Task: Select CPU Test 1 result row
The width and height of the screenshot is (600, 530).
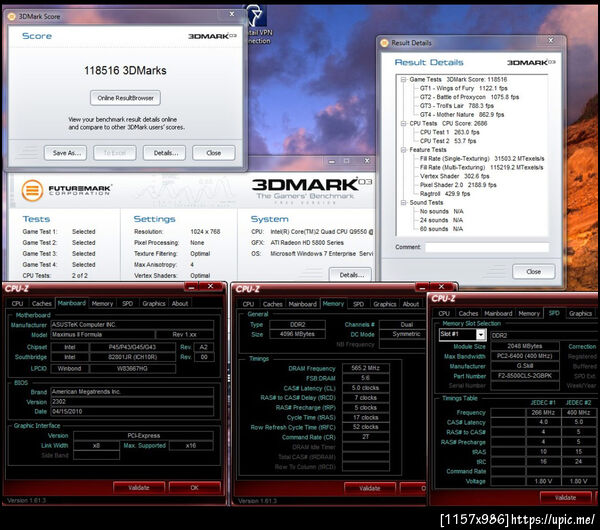Action: click(450, 132)
